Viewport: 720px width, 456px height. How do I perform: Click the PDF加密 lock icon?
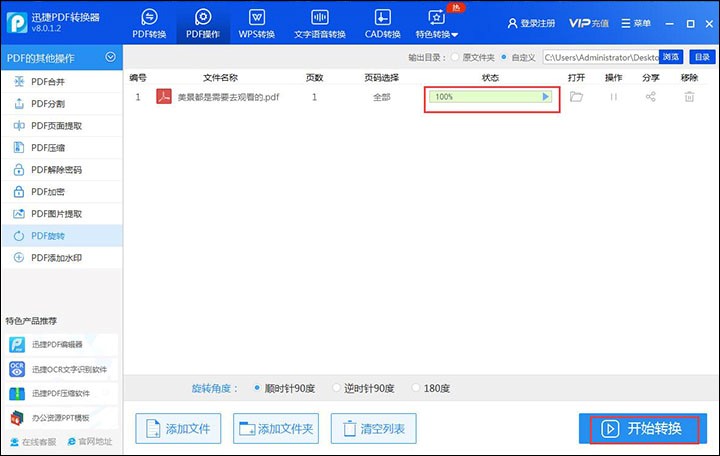pyautogui.click(x=19, y=192)
